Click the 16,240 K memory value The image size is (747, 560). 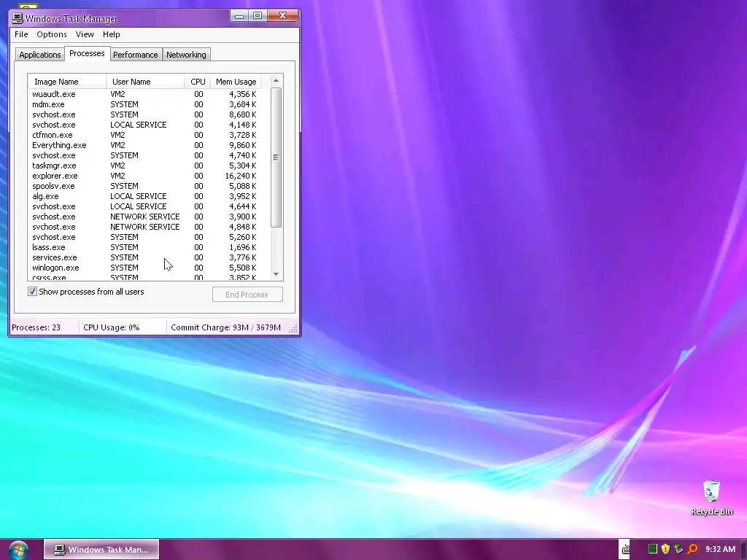click(x=241, y=176)
